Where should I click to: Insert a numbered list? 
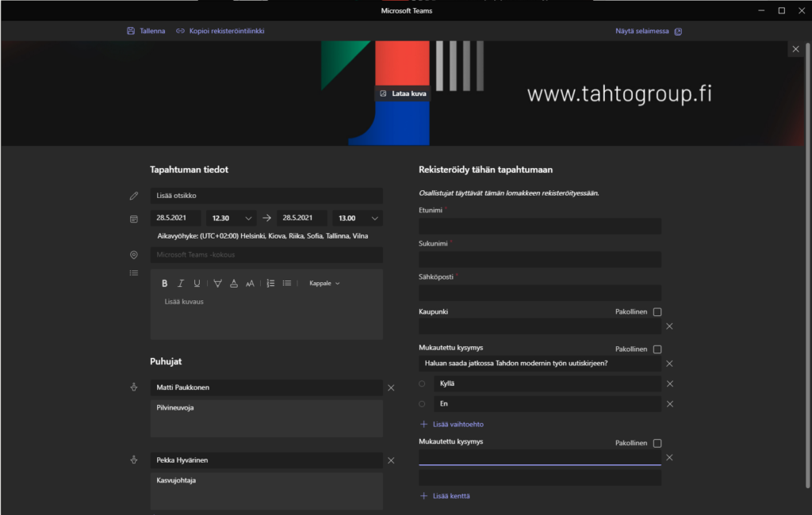tap(270, 283)
